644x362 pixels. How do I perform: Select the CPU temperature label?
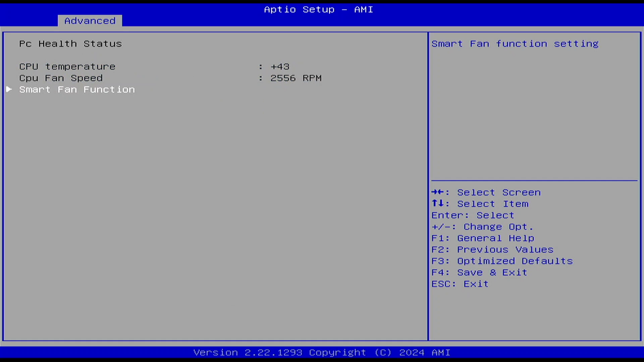click(67, 67)
